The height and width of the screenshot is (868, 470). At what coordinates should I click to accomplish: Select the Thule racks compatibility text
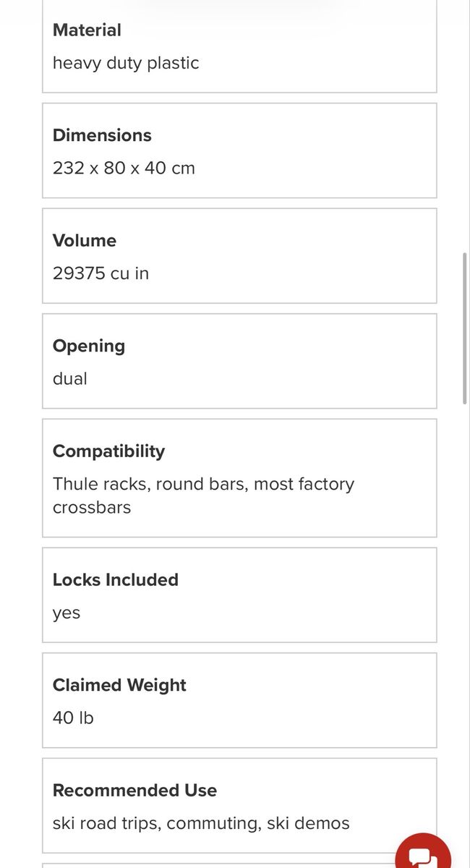[x=203, y=495]
